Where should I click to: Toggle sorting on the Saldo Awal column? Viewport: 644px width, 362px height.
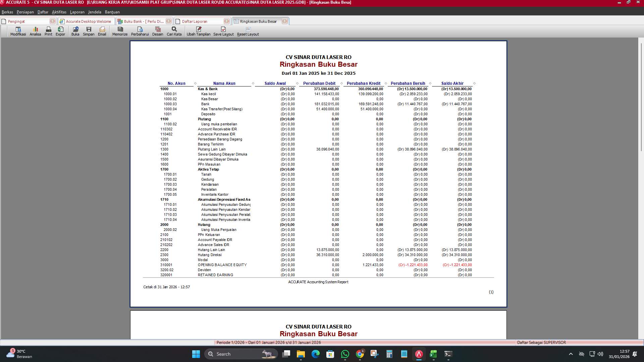(x=297, y=83)
